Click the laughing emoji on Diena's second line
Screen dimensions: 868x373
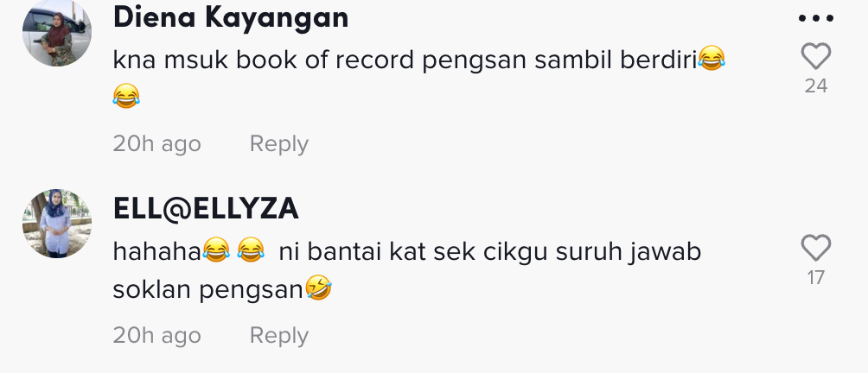click(126, 96)
